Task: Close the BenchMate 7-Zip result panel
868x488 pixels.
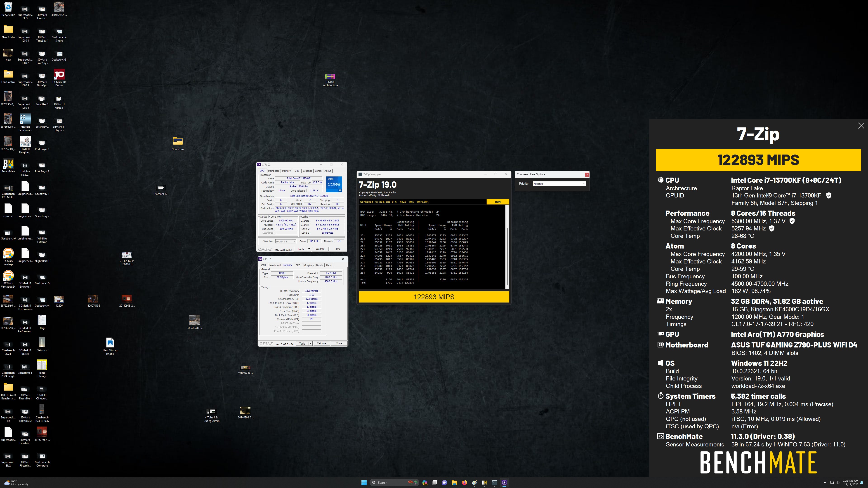Action: tap(861, 126)
